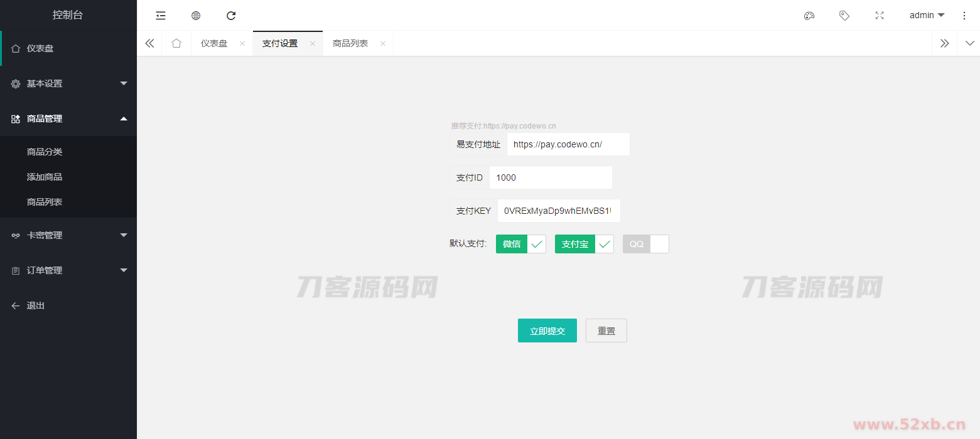Image resolution: width=980 pixels, height=439 pixels.
Task: Expand the 卡密管理 sidebar menu
Action: coord(68,235)
